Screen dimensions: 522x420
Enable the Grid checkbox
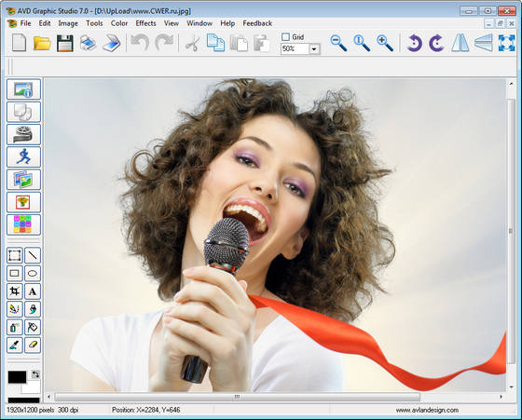pos(285,36)
